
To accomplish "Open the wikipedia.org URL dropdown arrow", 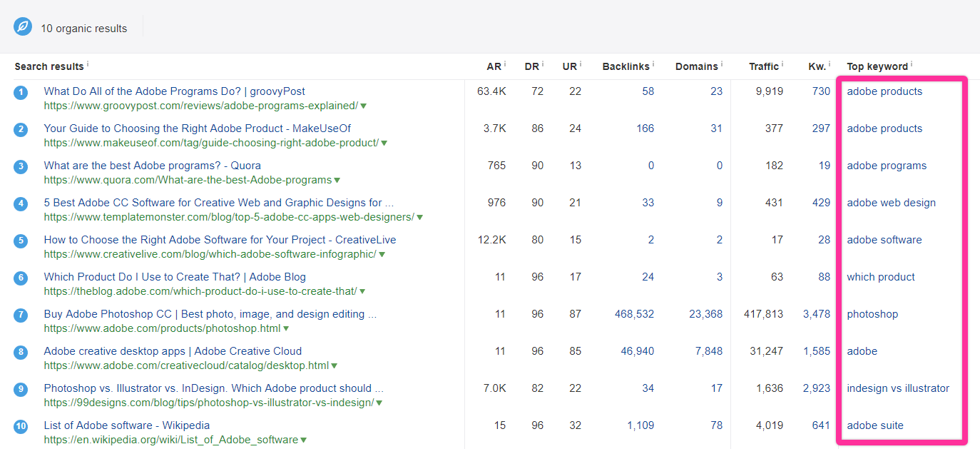I will (304, 440).
